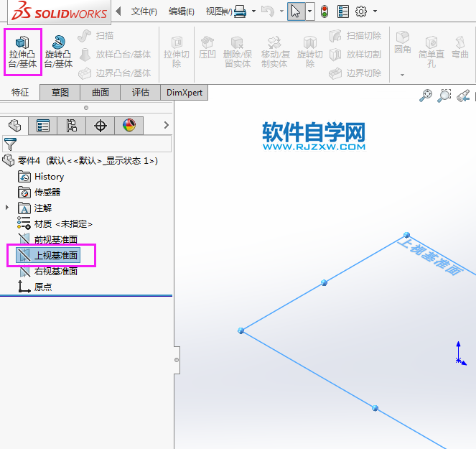Switch to the 草图 (Sketch) tab
The width and height of the screenshot is (476, 449).
pos(60,93)
